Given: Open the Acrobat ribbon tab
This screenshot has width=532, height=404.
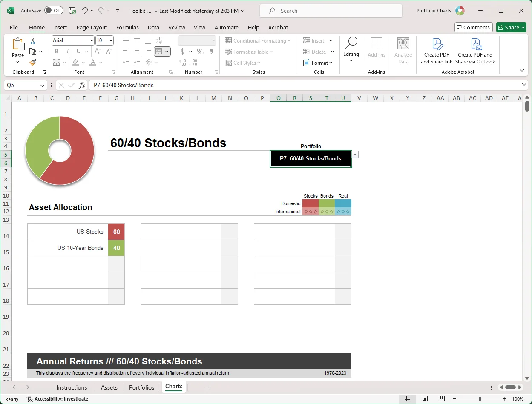Looking at the screenshot, I should (x=278, y=27).
